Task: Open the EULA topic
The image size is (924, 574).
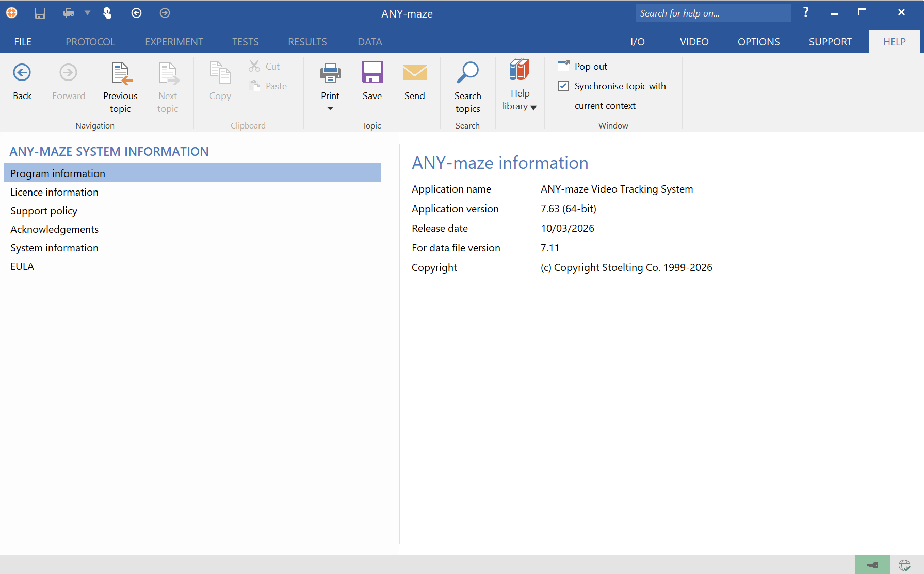Action: coord(22,266)
